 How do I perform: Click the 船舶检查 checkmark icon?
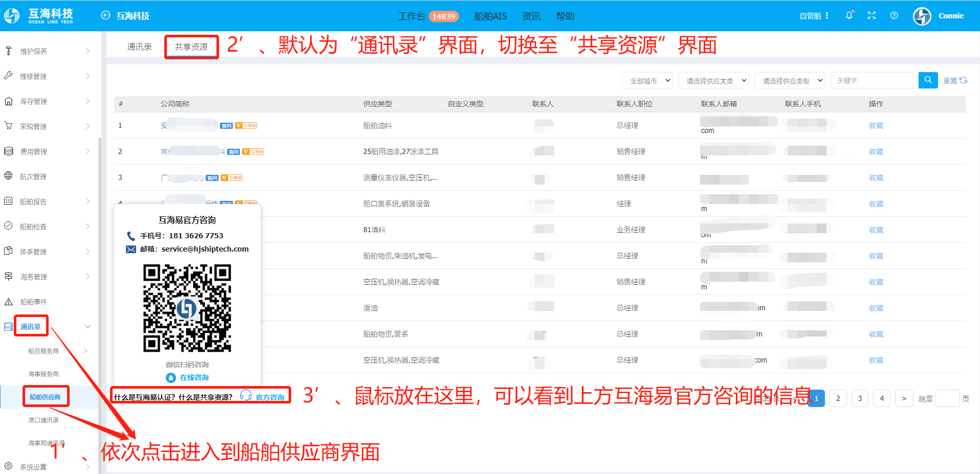[9, 226]
